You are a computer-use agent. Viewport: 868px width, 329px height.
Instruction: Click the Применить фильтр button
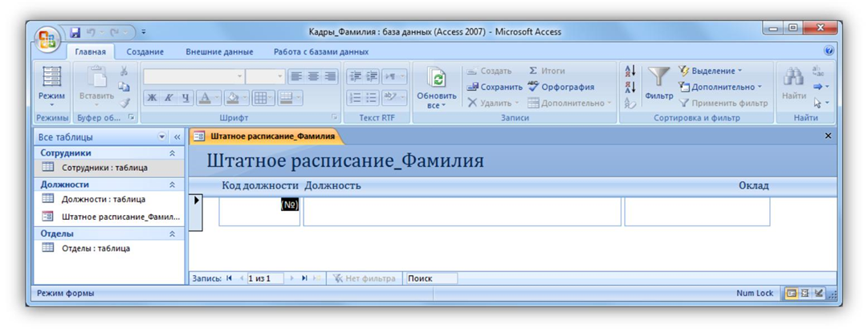723,103
